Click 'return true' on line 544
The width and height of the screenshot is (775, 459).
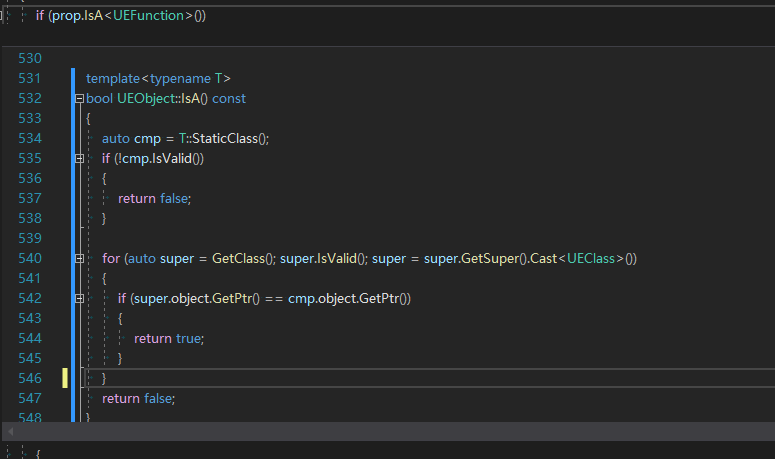167,338
